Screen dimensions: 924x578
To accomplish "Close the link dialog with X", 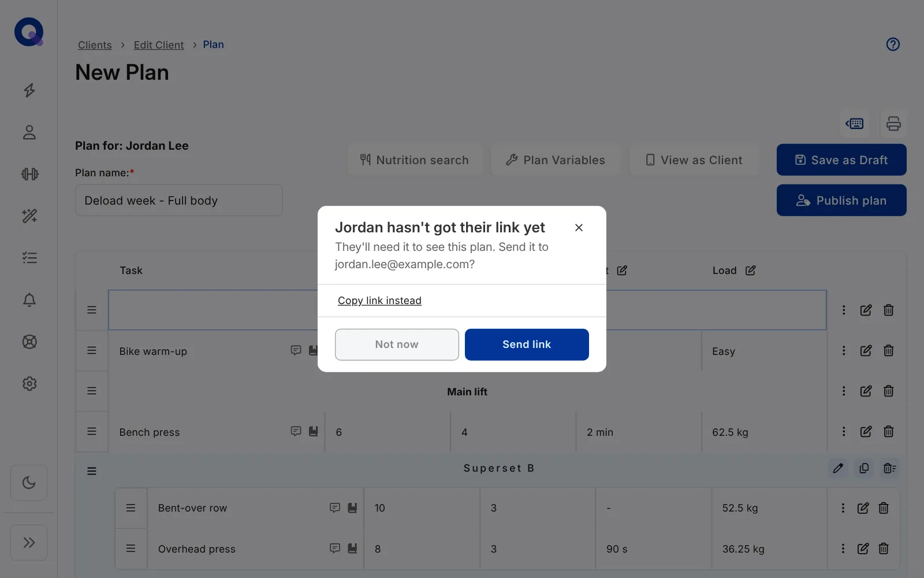I will pos(579,228).
